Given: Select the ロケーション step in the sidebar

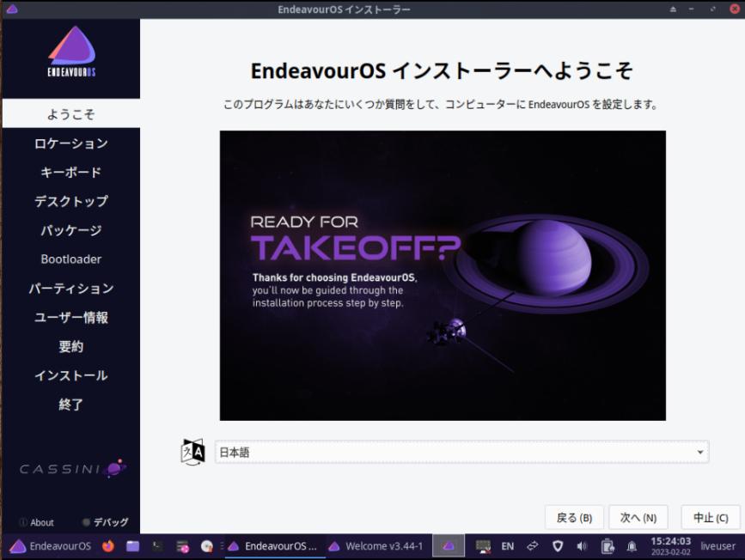Looking at the screenshot, I should coord(71,143).
